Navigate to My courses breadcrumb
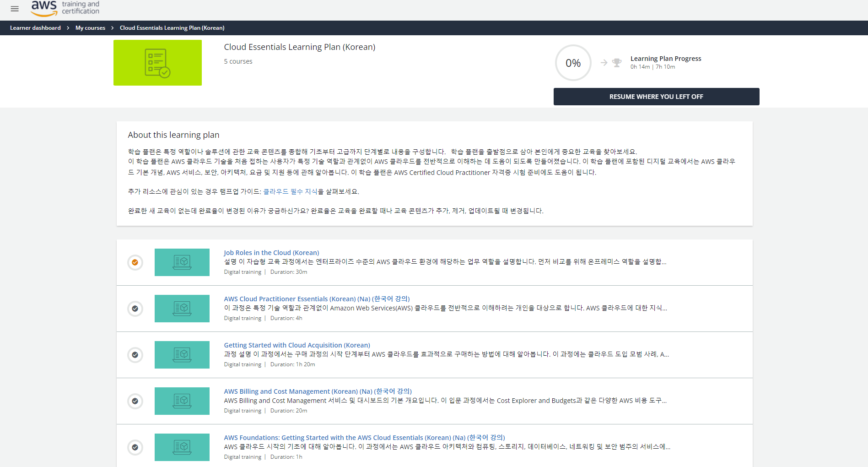Screen dimensions: 868x467 click(90, 28)
